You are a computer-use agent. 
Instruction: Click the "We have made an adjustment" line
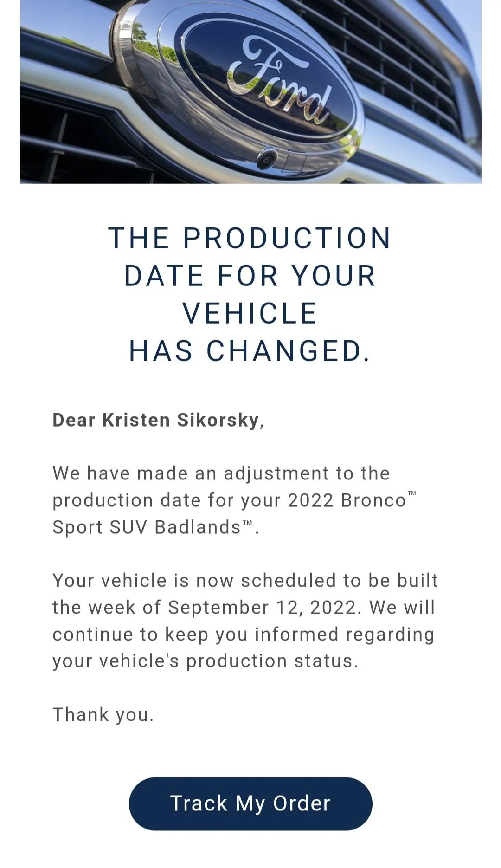221,473
